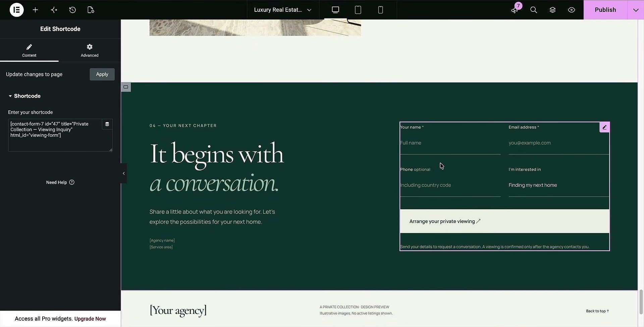This screenshot has height=327, width=644.
Task: Collapse the editor panel with the arrow handle
Action: (124, 173)
